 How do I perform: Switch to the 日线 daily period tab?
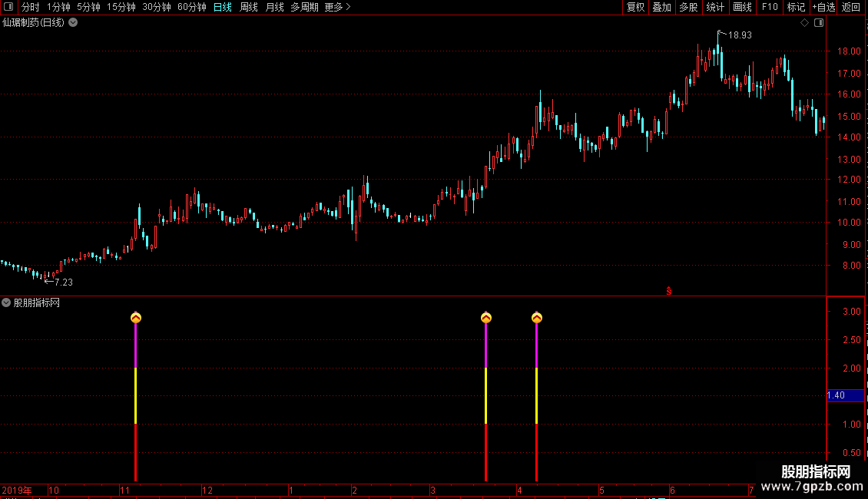[223, 7]
